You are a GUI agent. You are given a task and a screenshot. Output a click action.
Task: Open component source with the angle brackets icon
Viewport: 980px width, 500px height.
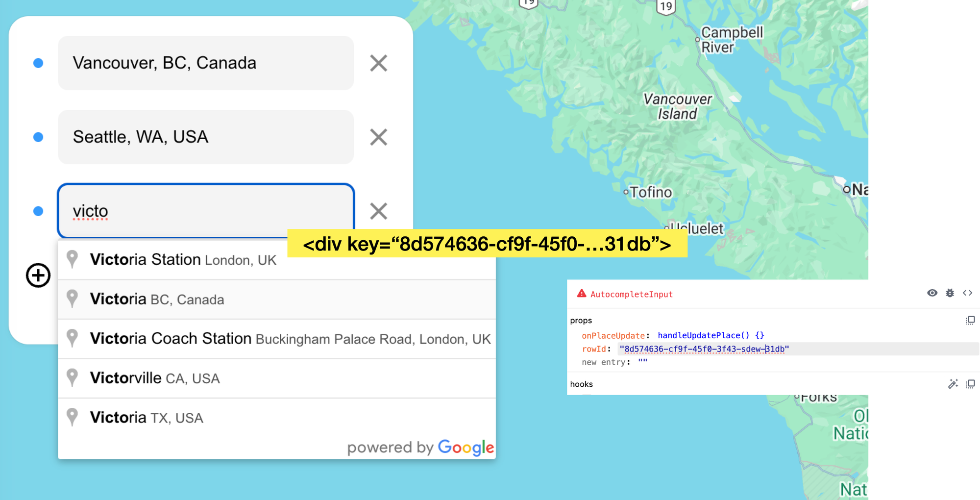click(968, 293)
